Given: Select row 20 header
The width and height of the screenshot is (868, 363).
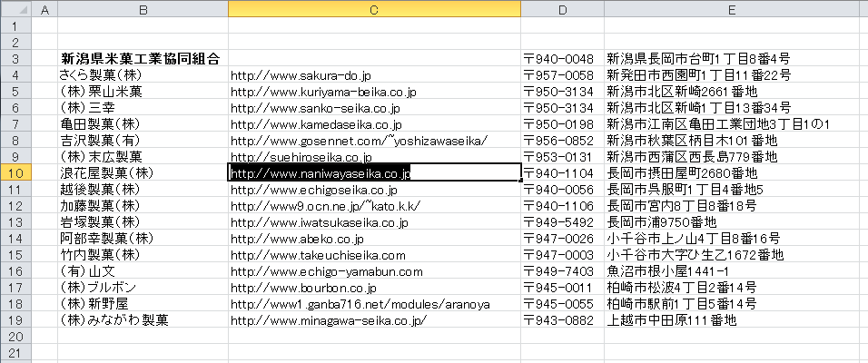Looking at the screenshot, I should (x=15, y=337).
